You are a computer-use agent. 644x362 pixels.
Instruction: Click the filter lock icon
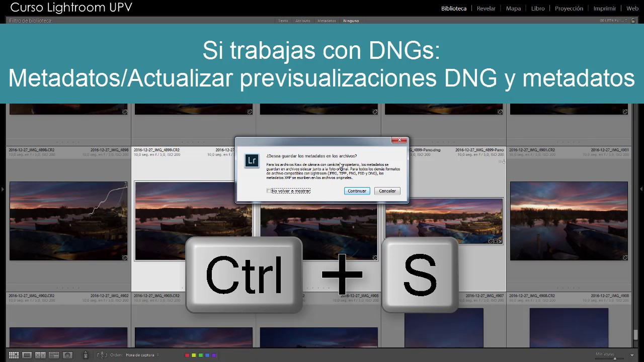(633, 21)
